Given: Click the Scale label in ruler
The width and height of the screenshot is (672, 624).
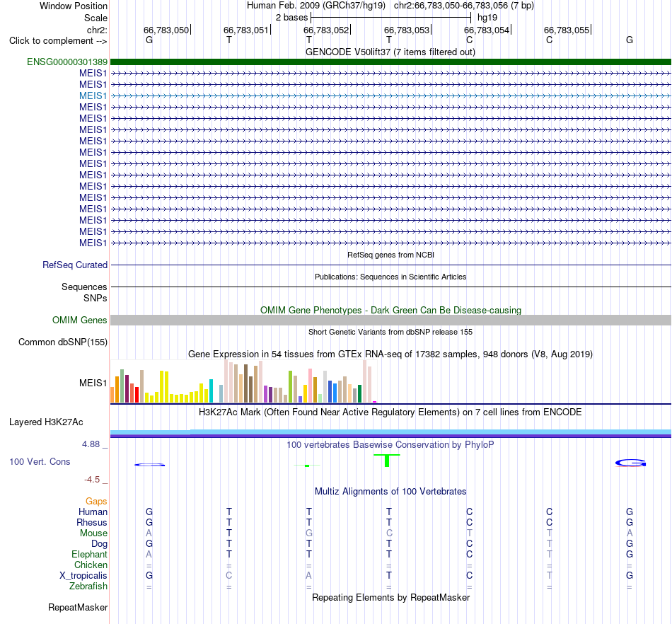Looking at the screenshot, I should pyautogui.click(x=95, y=18).
